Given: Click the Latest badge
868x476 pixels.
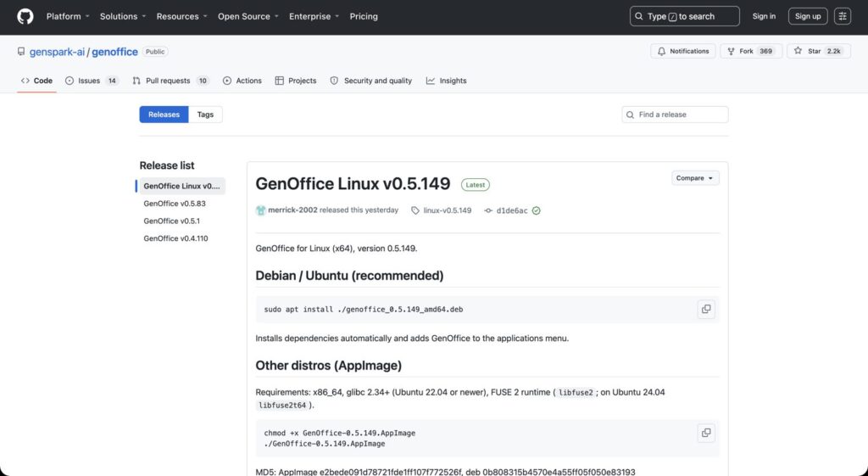Looking at the screenshot, I should point(476,185).
